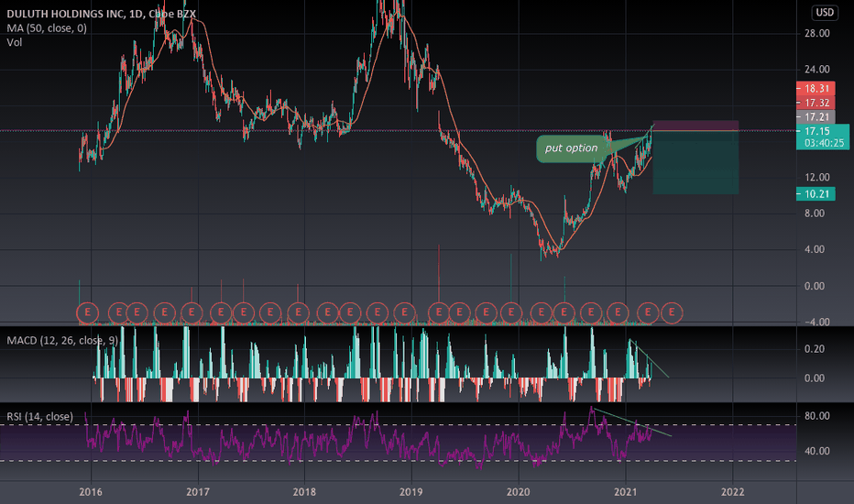
Task: Select the descending trend line on the MACD
Action: coord(649,358)
